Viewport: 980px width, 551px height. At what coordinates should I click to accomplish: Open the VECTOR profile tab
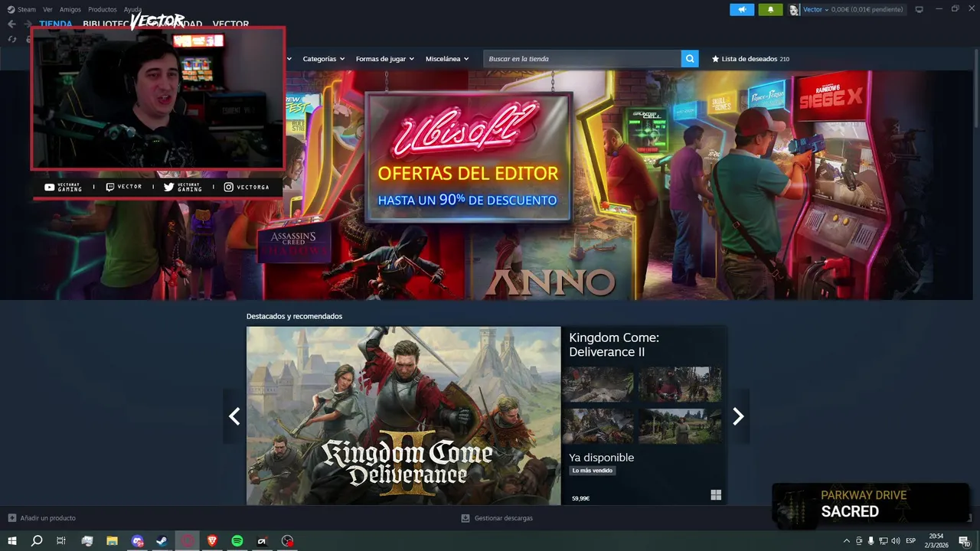pos(230,24)
